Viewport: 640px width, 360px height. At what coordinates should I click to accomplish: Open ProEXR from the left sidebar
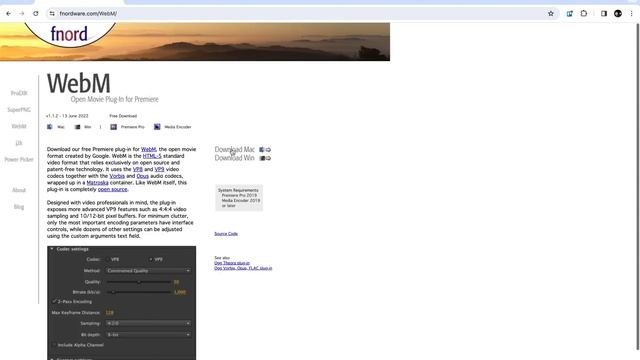[x=19, y=93]
